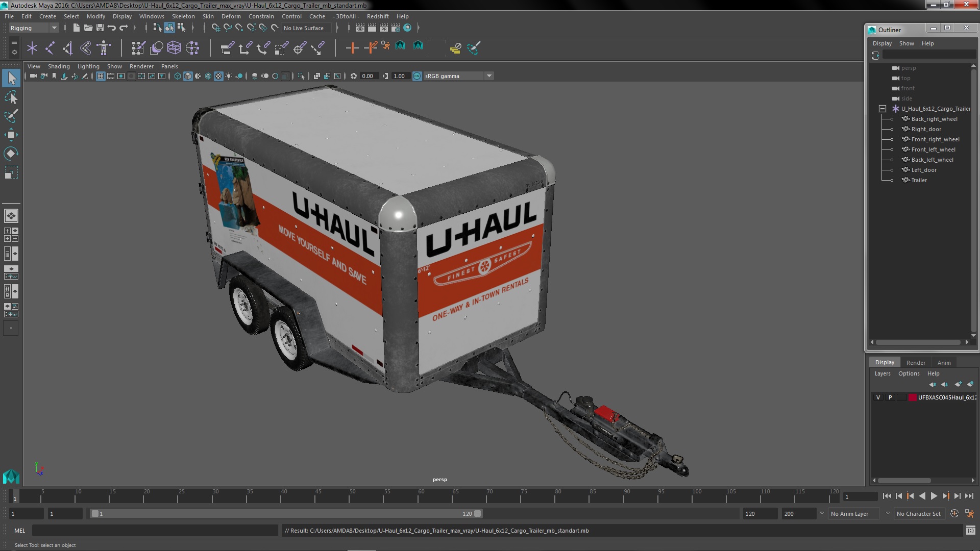
Task: Click the playback range slider bar
Action: 286,514
